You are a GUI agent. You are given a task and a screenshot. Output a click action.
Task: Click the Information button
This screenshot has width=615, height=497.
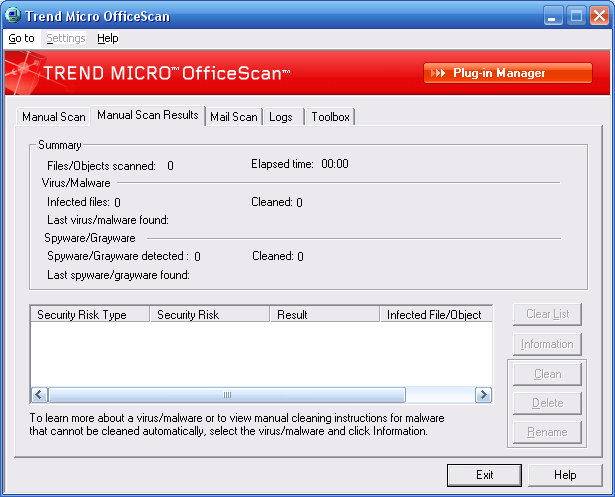(x=548, y=344)
